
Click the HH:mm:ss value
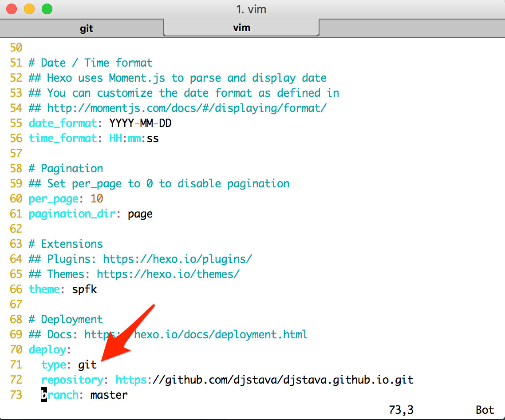click(x=134, y=138)
